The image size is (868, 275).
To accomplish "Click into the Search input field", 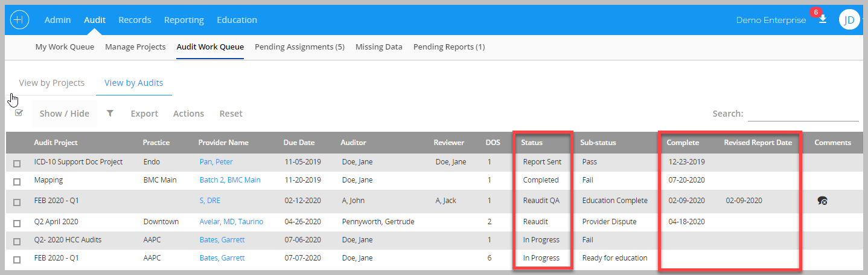I will tap(803, 114).
